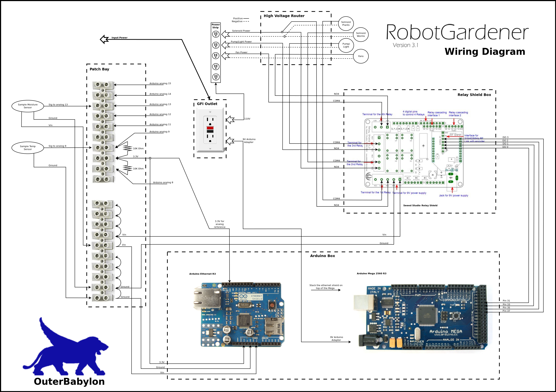This screenshot has height=392, width=556.
Task: Click the Arduino analog 15 label
Action: (x=160, y=83)
